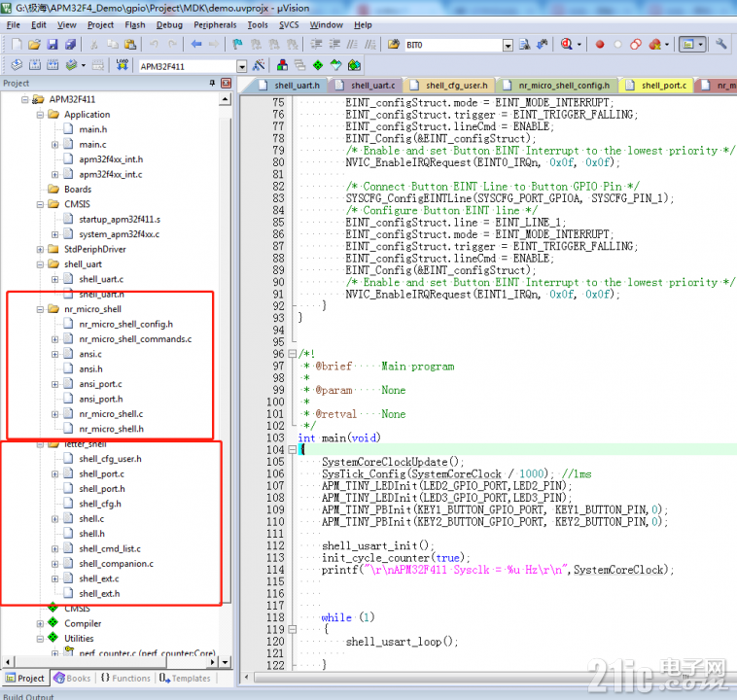The height and width of the screenshot is (700, 737).
Task: Open the Peripherals menu
Action: 215,25
